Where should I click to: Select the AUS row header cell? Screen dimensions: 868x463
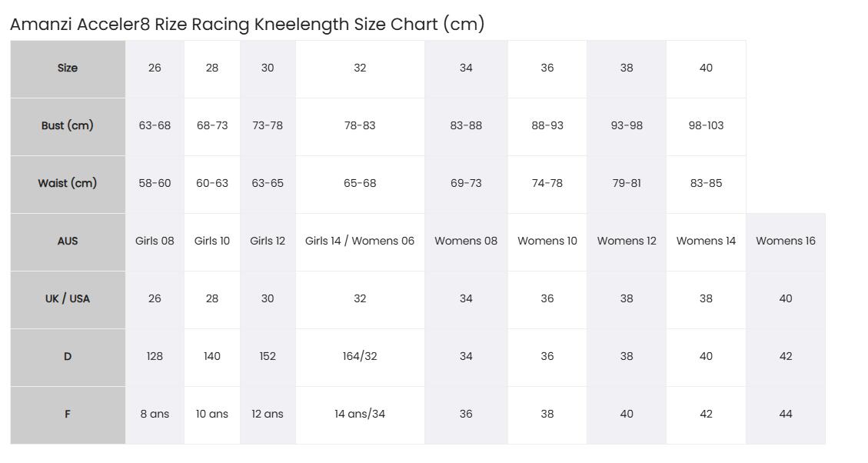tap(68, 241)
